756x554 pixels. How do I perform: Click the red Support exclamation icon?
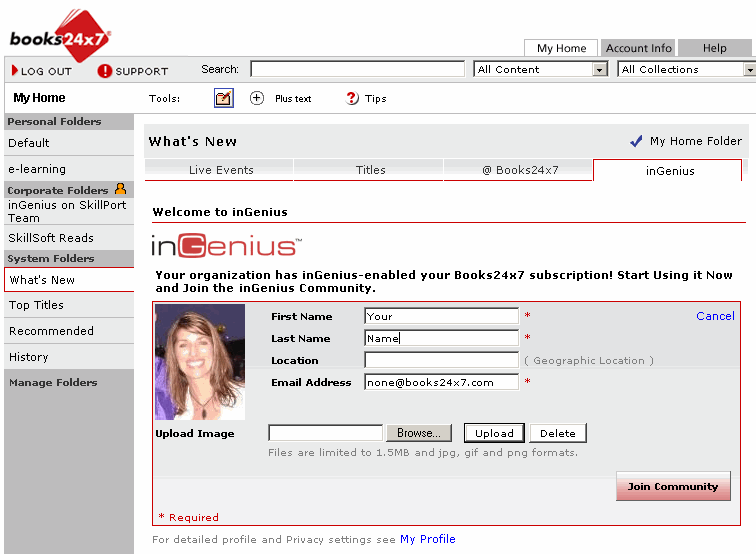pos(104,71)
